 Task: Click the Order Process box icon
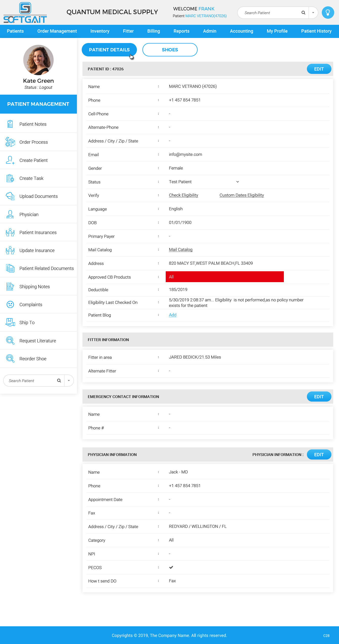pos(10,142)
